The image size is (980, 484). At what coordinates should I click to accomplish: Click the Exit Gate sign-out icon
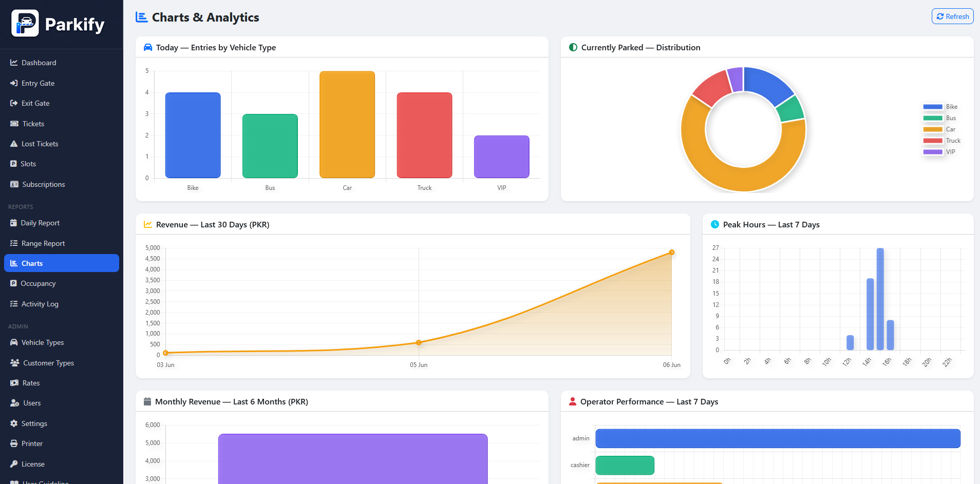pyautogui.click(x=14, y=103)
